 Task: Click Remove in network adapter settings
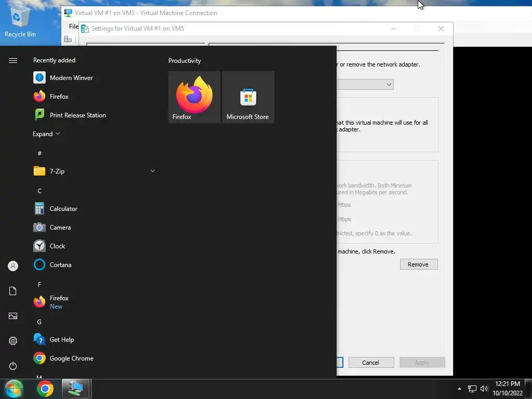point(419,264)
